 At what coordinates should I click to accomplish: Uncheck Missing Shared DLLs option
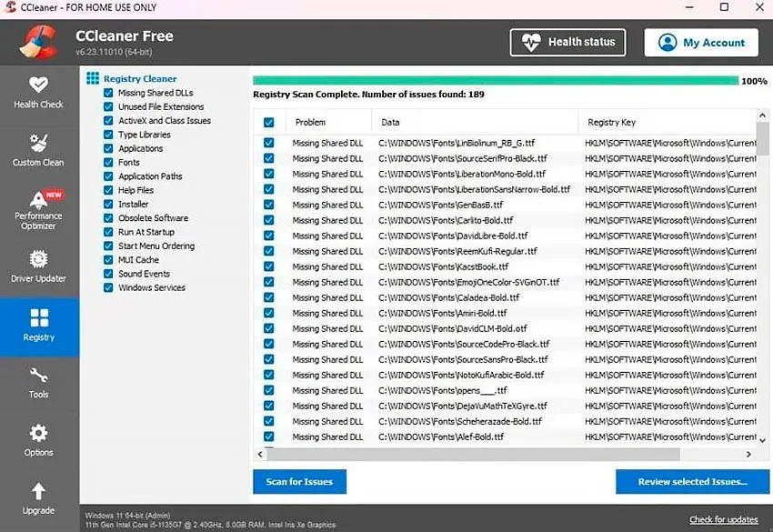pyautogui.click(x=108, y=93)
